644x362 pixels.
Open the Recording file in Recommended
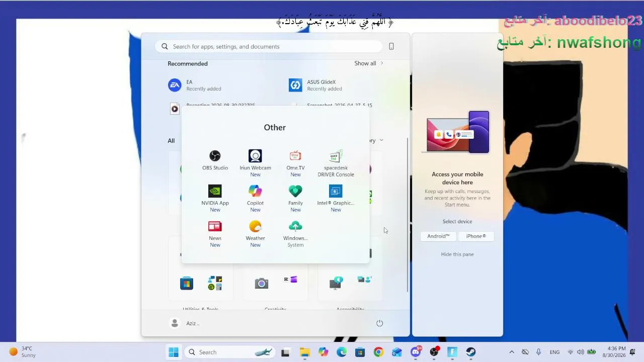[213, 108]
